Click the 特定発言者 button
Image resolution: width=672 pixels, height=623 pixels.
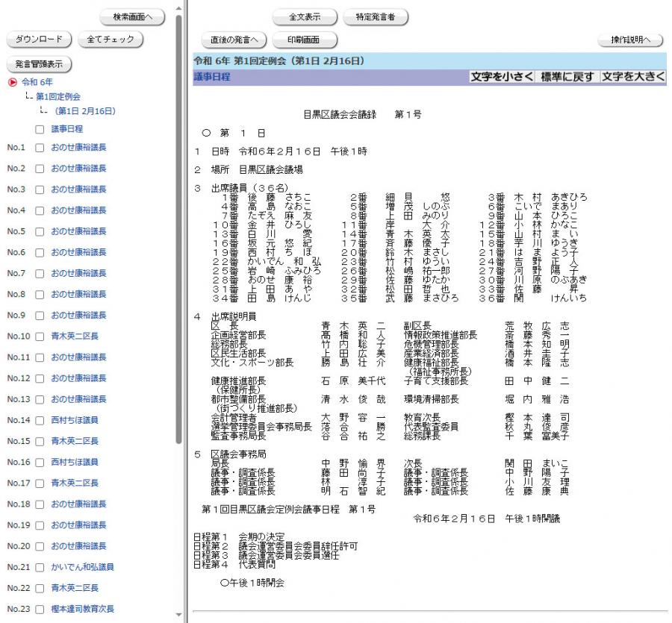(x=375, y=16)
